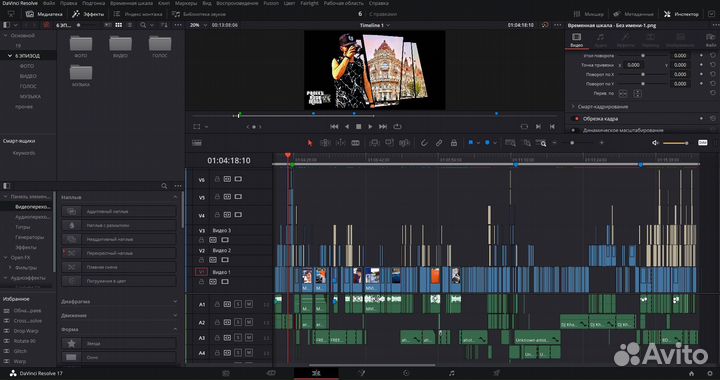Image resolution: width=720 pixels, height=380 pixels.
Task: Click the timeline zoom minus button
Action: point(554,143)
